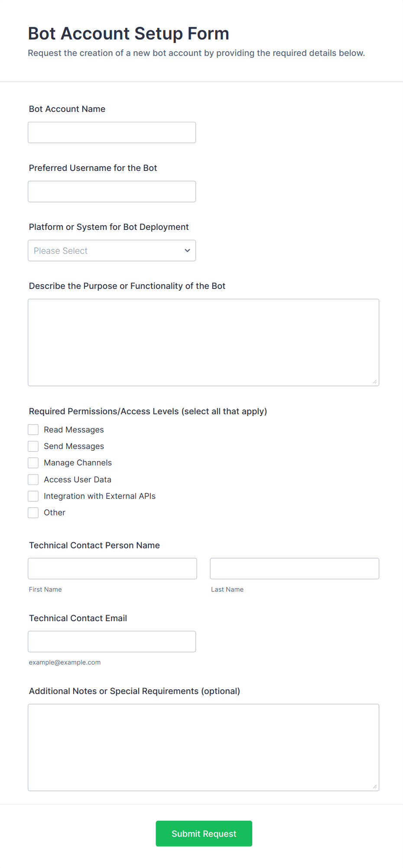Toggle the Other permission checkbox

click(x=33, y=512)
